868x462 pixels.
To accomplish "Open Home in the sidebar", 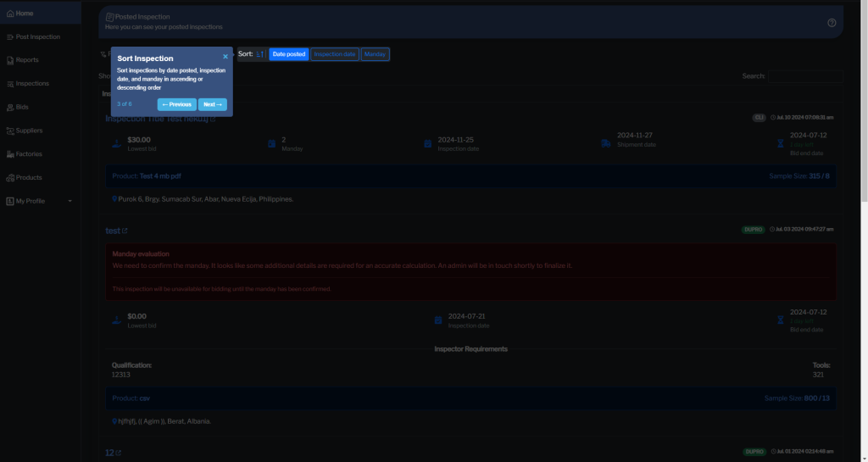I will (x=41, y=14).
